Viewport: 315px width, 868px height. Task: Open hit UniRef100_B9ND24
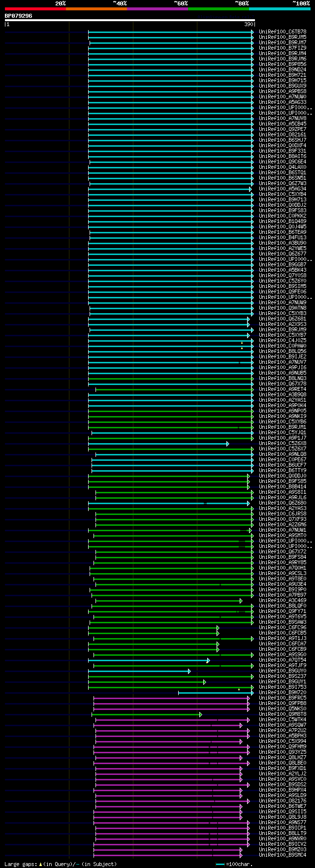[x=283, y=69]
